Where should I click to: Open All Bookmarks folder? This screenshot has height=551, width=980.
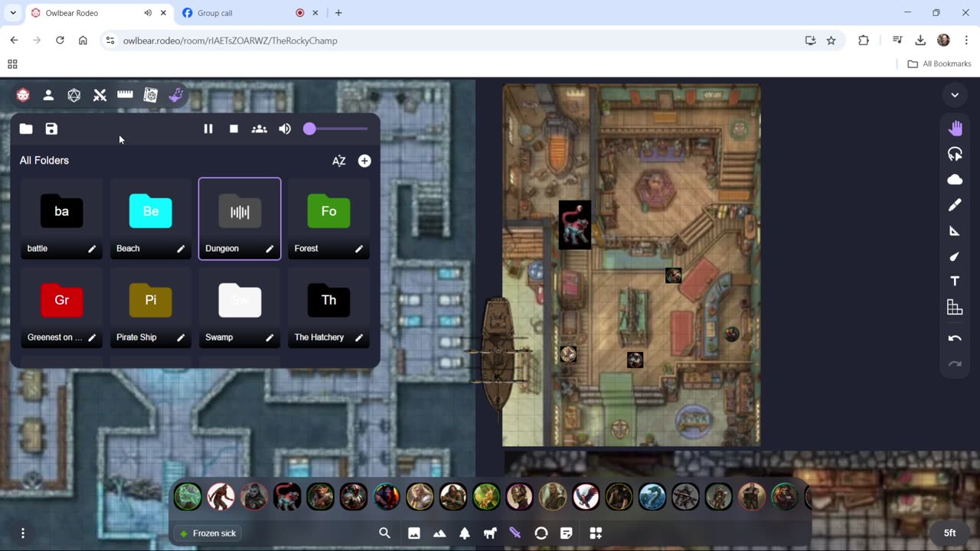click(939, 64)
